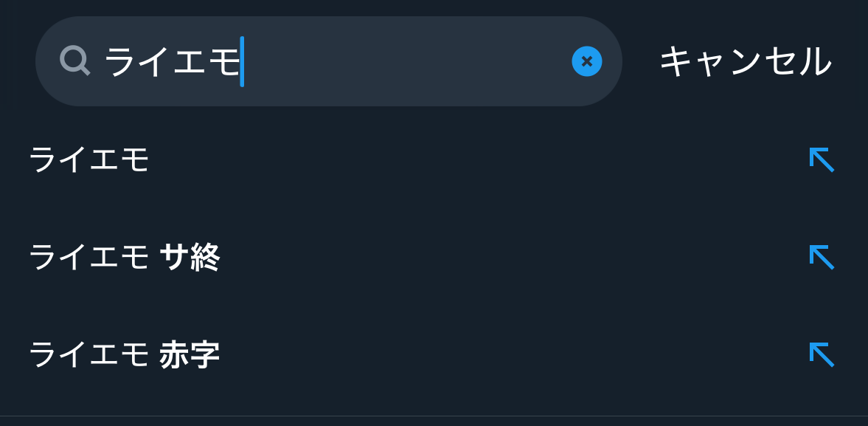The height and width of the screenshot is (426, 868).
Task: Open the third suggestion row ending in 赤字
Action: click(x=434, y=354)
